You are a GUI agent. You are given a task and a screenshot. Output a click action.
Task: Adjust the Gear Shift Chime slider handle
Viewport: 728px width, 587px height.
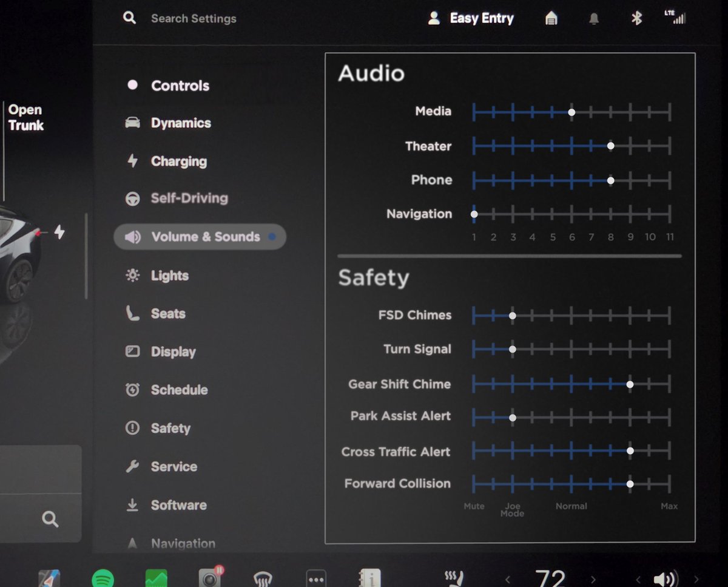[x=630, y=384]
